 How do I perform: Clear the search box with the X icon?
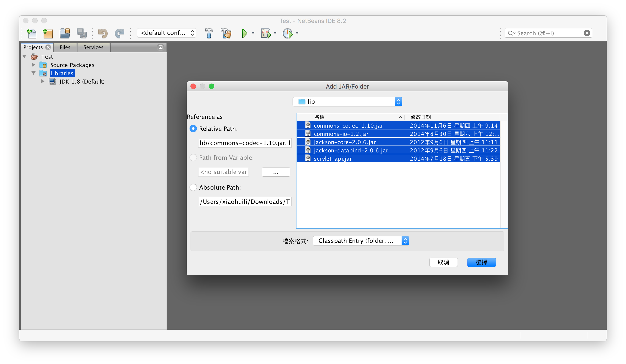click(x=587, y=33)
